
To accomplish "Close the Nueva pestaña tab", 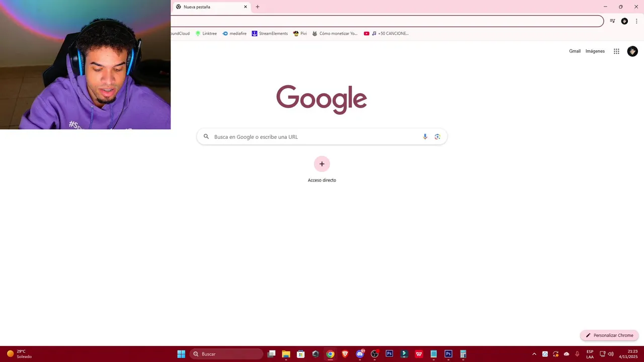I will [246, 7].
